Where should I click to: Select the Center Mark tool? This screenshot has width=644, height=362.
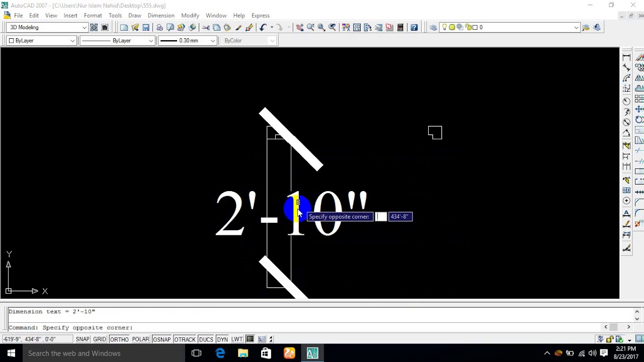coord(626,201)
